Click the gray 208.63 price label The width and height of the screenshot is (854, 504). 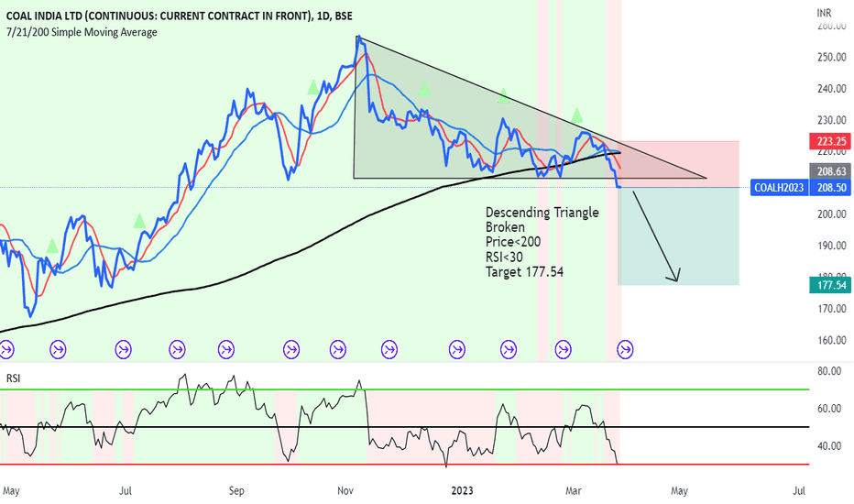(x=830, y=171)
